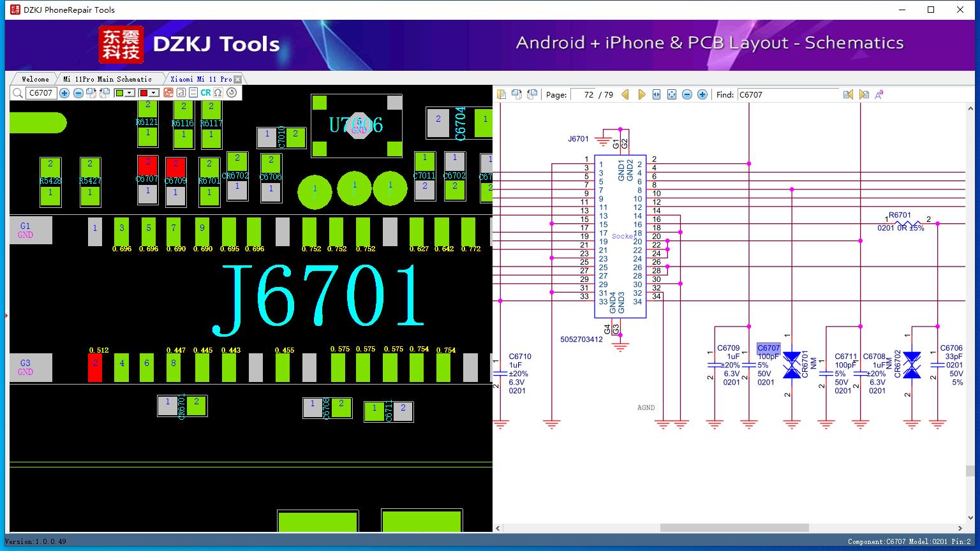Click the PCB component search field
The width and height of the screenshot is (980, 551).
pos(41,93)
